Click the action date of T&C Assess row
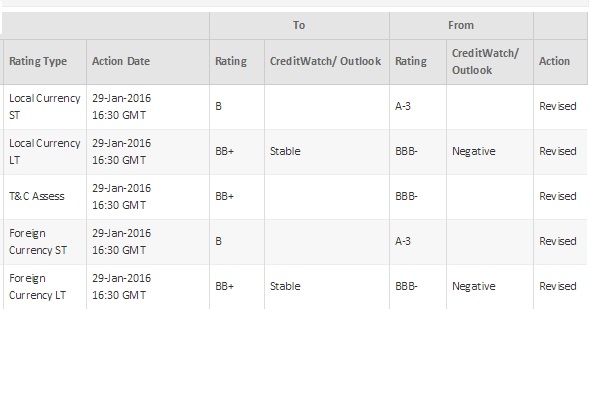This screenshot has width=595, height=412. click(x=121, y=197)
